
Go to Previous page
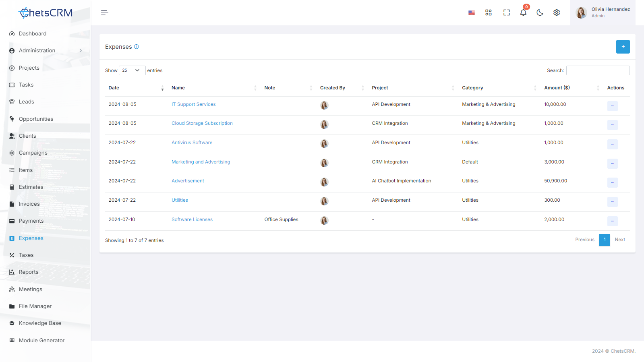585,240
